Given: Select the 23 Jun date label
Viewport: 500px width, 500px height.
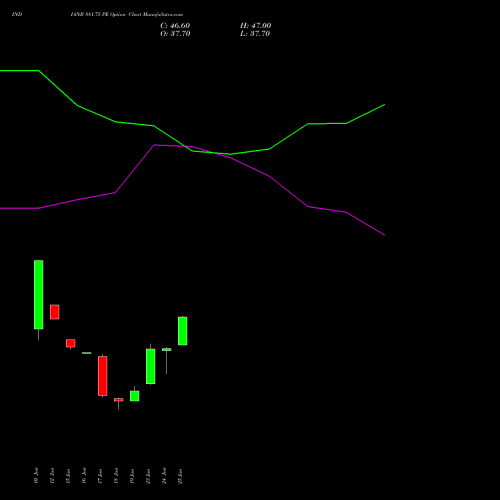Looking at the screenshot, I should (x=148, y=476).
